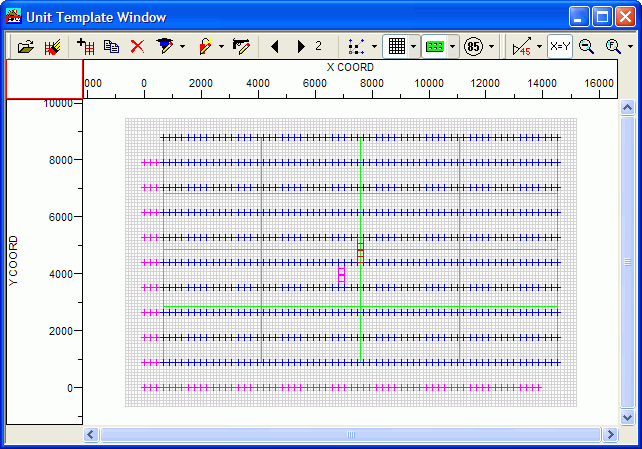Go to previous template with left arrow
Image resolution: width=642 pixels, height=449 pixels.
click(275, 47)
